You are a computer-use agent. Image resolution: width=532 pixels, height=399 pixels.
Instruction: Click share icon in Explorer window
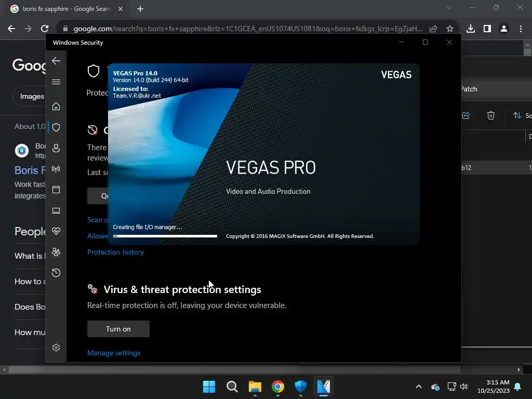tap(466, 116)
